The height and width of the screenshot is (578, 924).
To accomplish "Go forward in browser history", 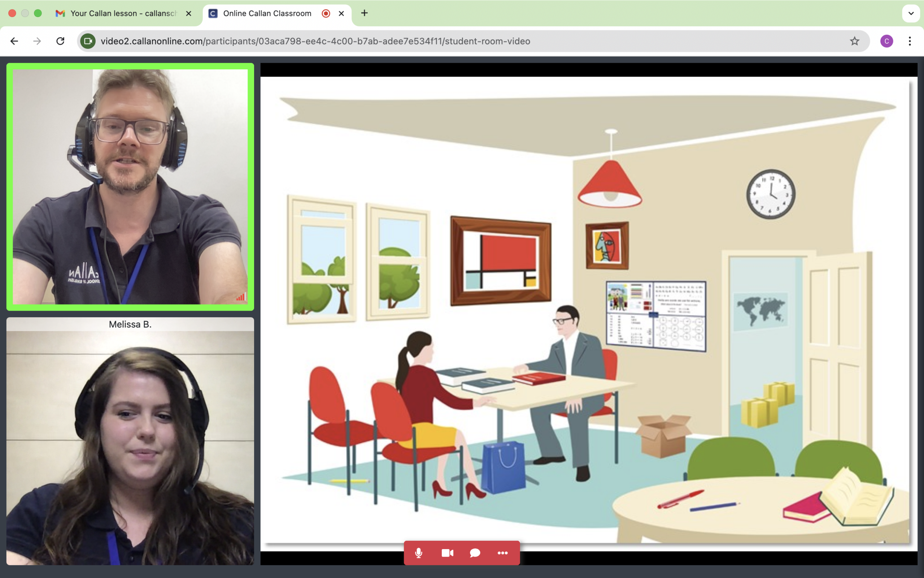I will [37, 41].
